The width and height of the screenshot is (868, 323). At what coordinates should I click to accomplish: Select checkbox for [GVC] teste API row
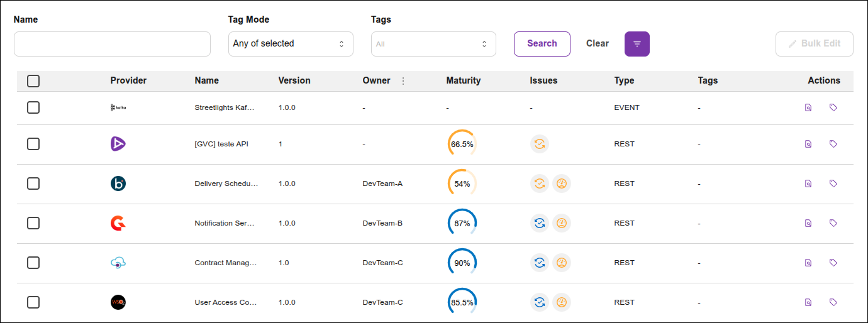(33, 144)
